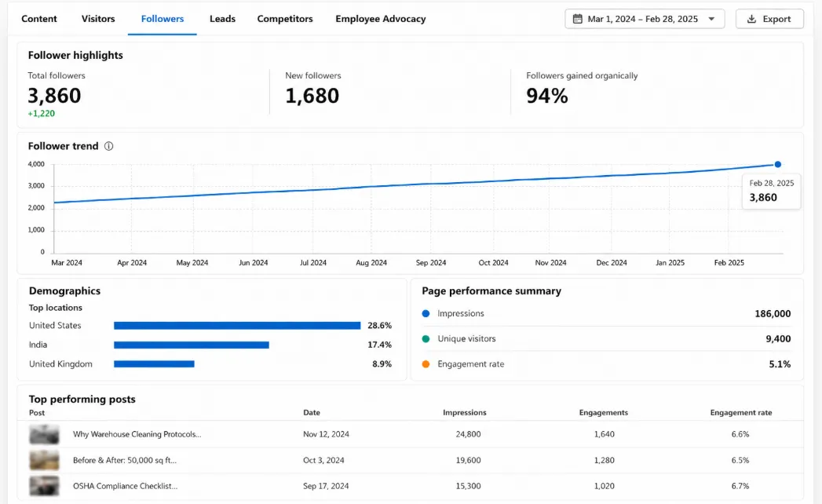Click the 1,640 engagements cell
The image size is (822, 504).
tap(604, 434)
